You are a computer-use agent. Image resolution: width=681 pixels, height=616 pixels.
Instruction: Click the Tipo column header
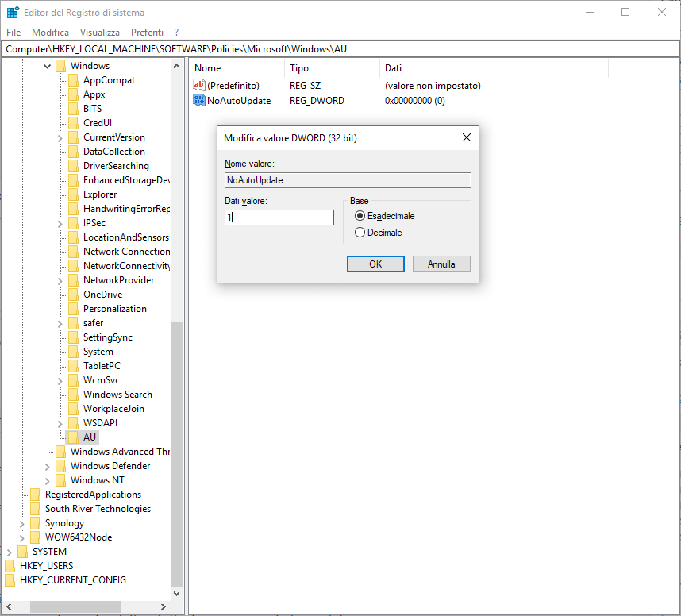point(333,68)
